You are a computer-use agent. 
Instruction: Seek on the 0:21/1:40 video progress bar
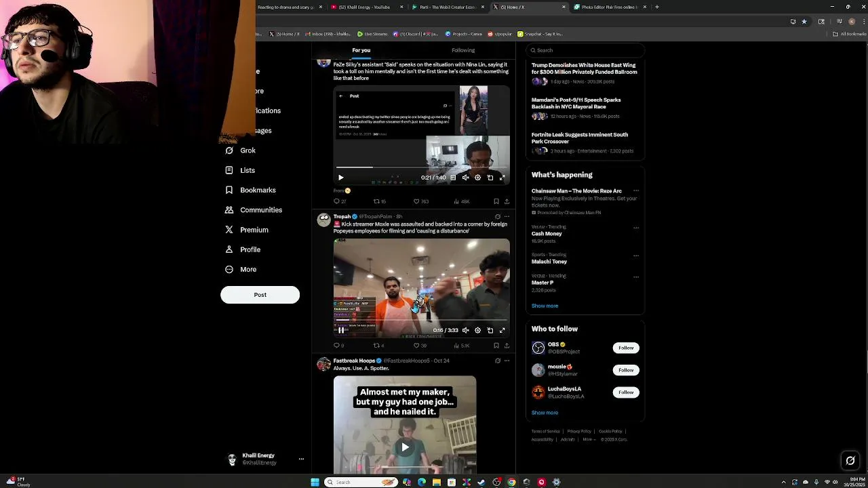click(x=421, y=167)
